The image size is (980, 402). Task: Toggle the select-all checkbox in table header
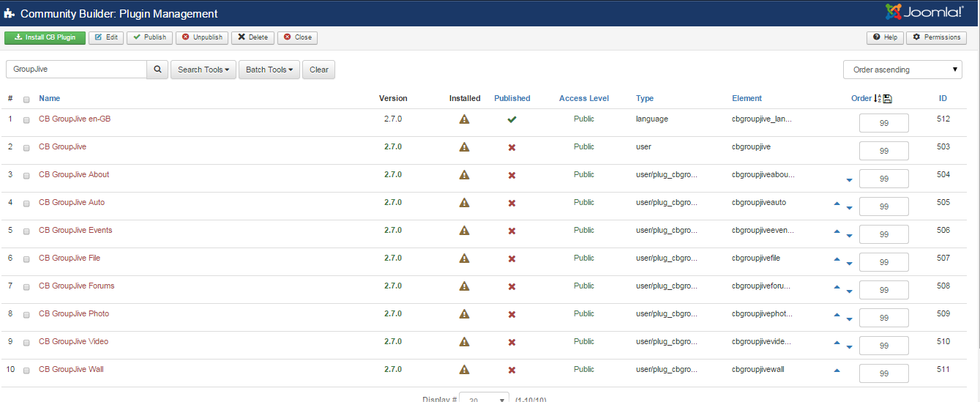(x=26, y=100)
